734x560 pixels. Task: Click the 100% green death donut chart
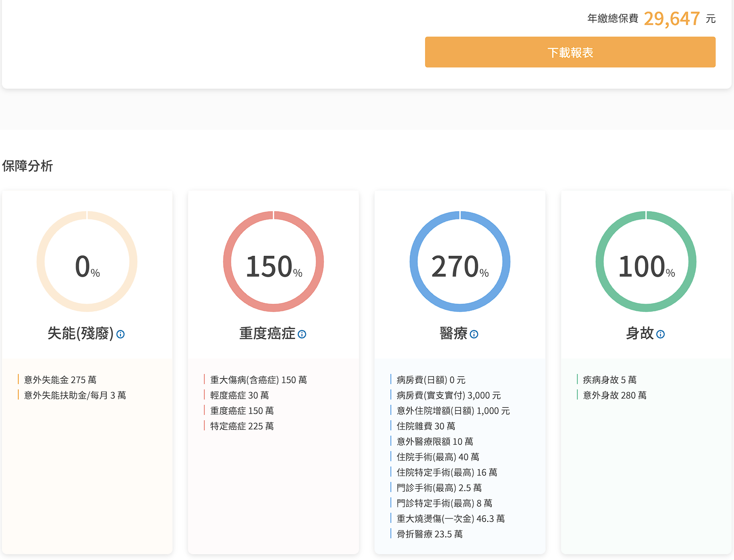pyautogui.click(x=646, y=262)
